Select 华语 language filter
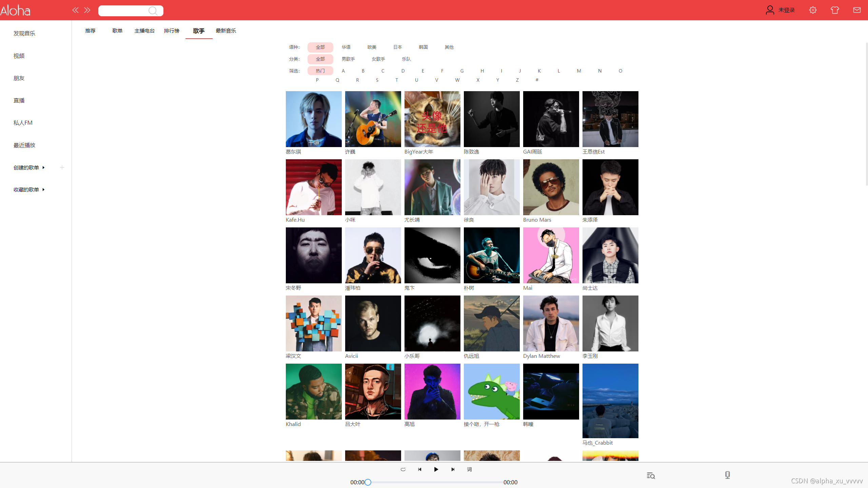The width and height of the screenshot is (868, 488). coord(346,47)
